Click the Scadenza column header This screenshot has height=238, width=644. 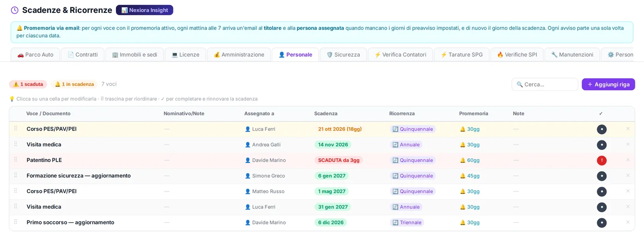326,114
